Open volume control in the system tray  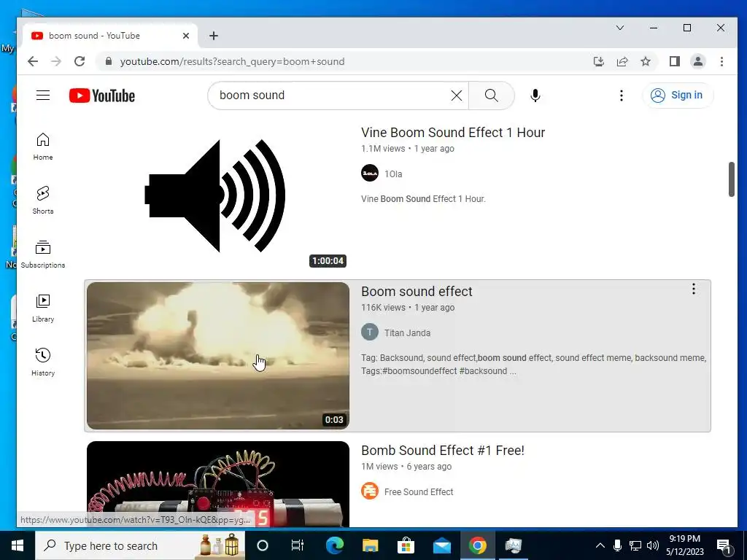pos(653,545)
